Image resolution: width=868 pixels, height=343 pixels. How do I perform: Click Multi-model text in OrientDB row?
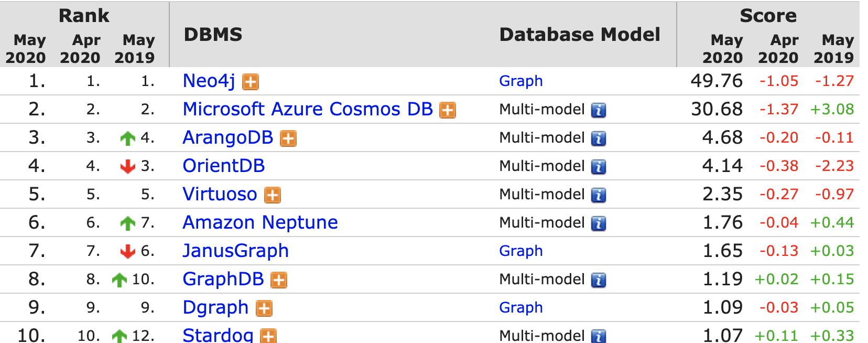pyautogui.click(x=542, y=166)
